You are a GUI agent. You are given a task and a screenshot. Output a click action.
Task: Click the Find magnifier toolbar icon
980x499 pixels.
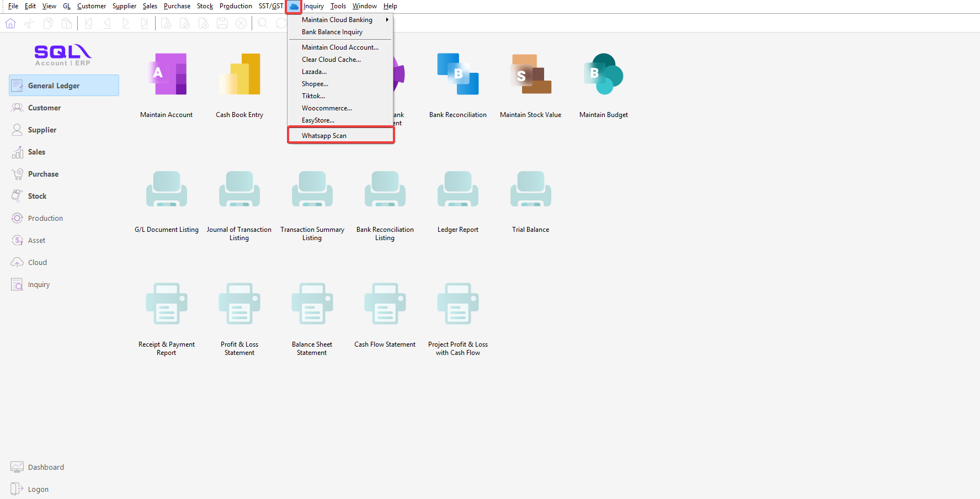(x=263, y=23)
